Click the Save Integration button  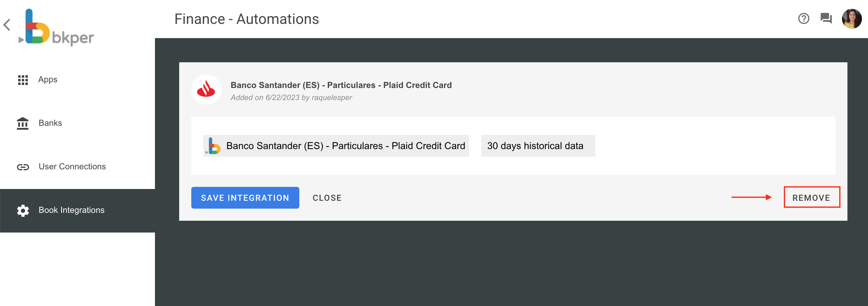[x=245, y=198]
